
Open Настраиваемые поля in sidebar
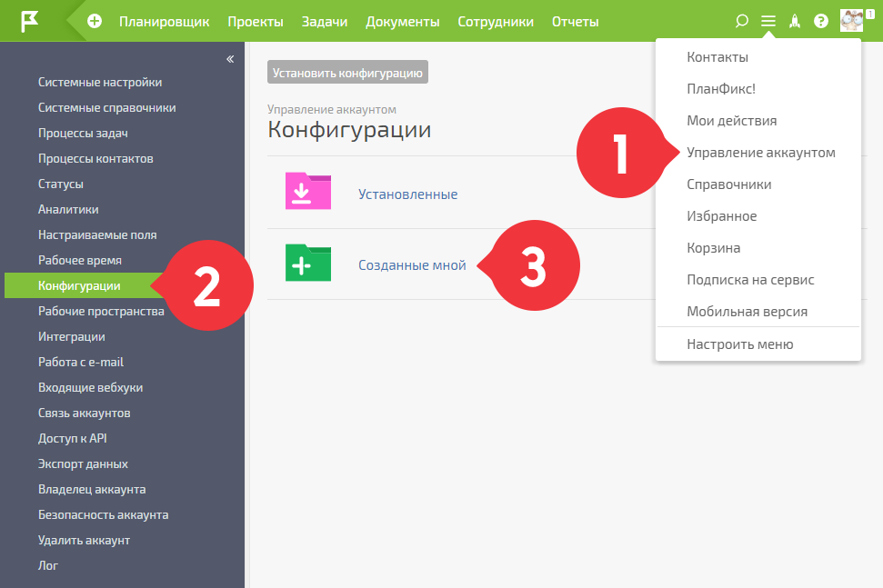tap(97, 234)
